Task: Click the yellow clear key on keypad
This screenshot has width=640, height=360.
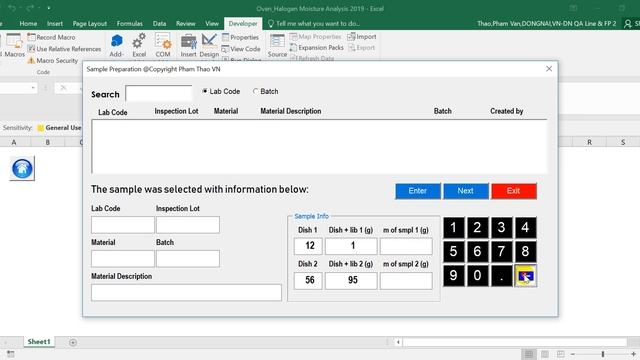Action: tap(525, 276)
